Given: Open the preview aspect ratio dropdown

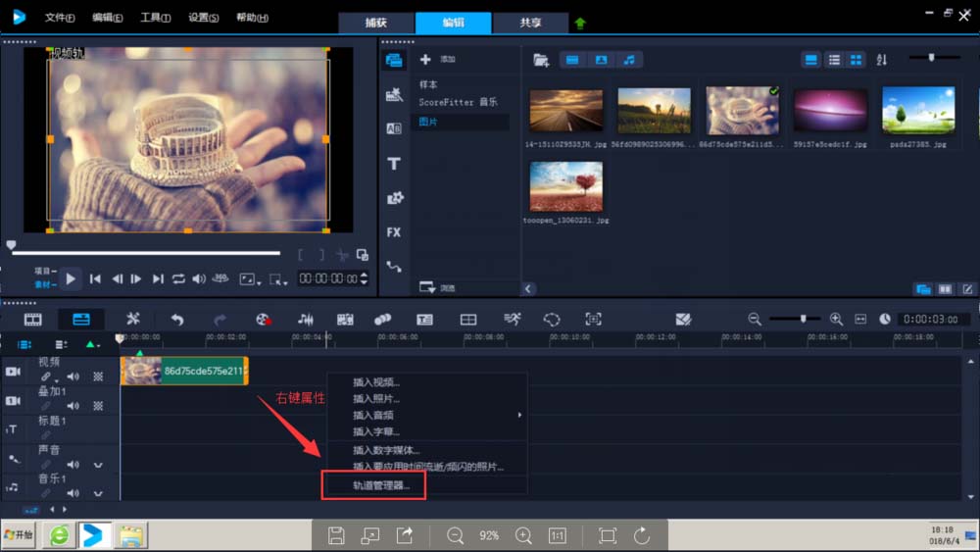Looking at the screenshot, I should click(250, 279).
